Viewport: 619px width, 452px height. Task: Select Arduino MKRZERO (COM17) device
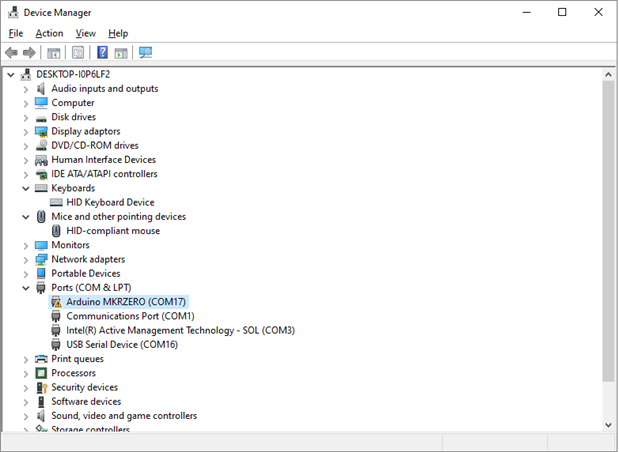(x=126, y=302)
